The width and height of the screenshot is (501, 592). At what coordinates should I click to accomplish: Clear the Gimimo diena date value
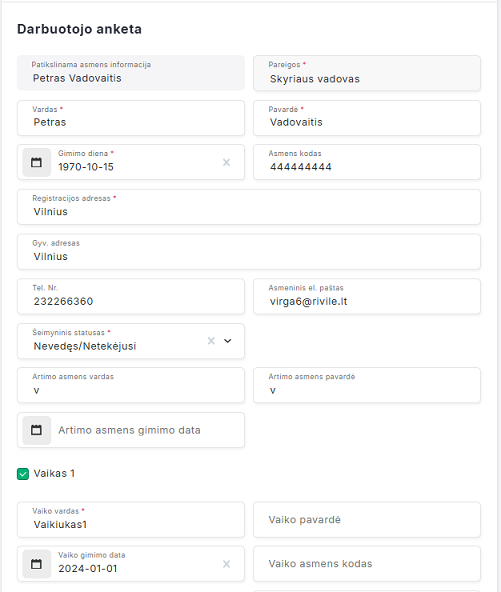227,162
